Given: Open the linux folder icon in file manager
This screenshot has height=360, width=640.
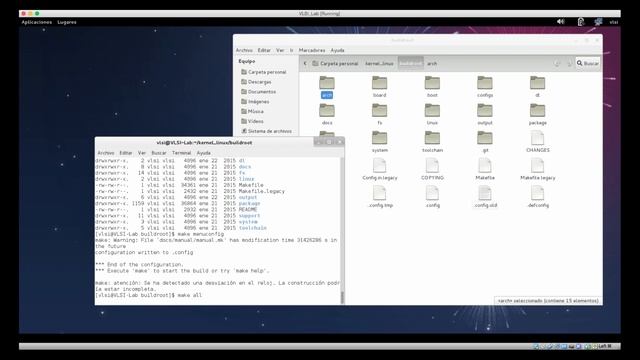Looking at the screenshot, I should click(432, 111).
